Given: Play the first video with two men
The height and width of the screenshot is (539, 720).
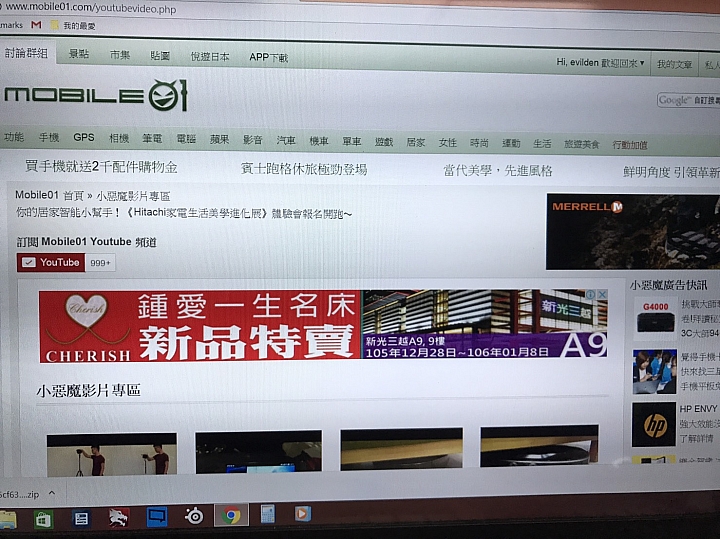Looking at the screenshot, I should [x=112, y=454].
